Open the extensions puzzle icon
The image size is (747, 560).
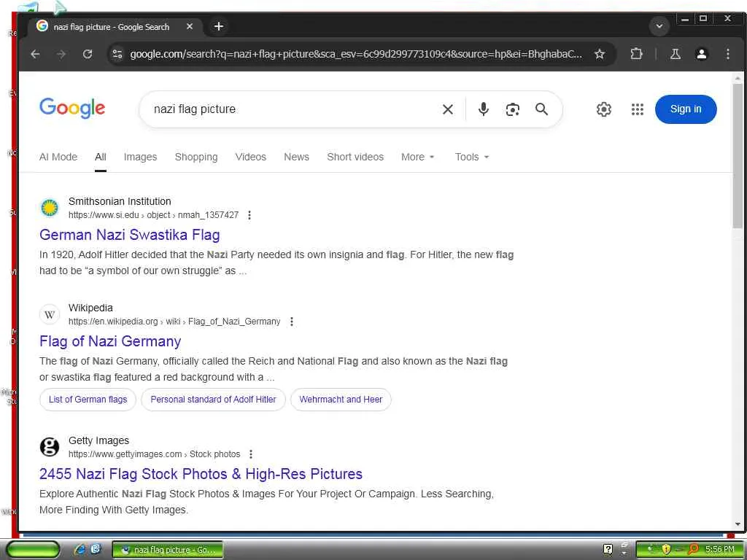click(636, 54)
